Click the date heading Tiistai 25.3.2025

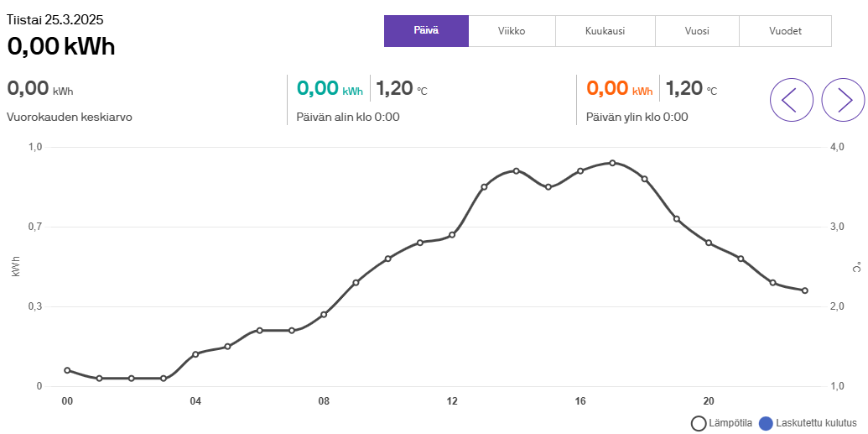[55, 19]
